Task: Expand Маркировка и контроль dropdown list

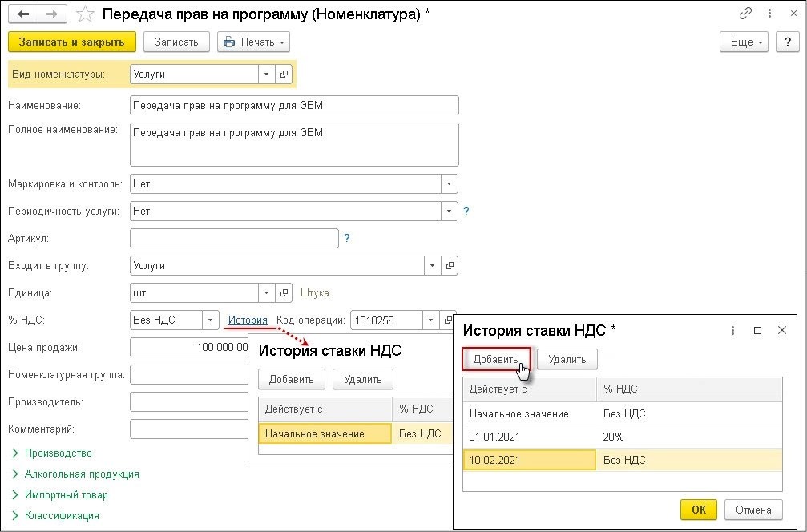Action: pyautogui.click(x=450, y=184)
